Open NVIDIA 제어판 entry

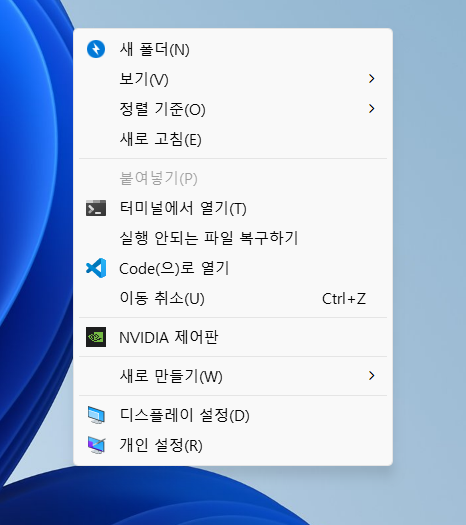pyautogui.click(x=233, y=337)
